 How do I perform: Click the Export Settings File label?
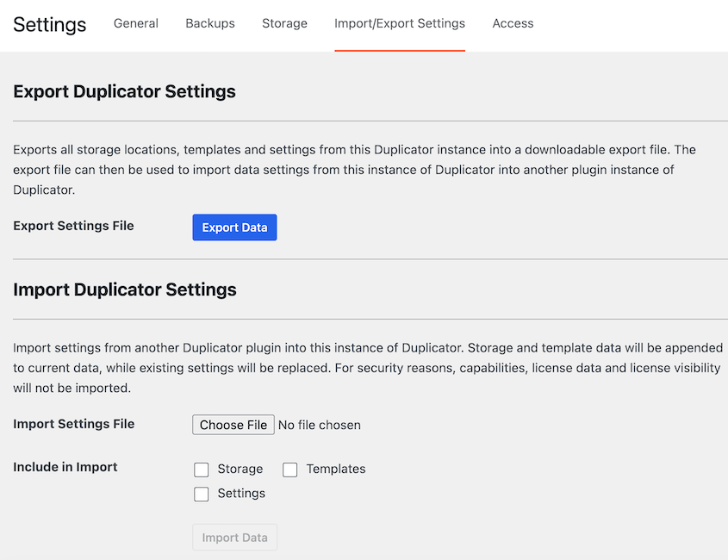click(73, 226)
